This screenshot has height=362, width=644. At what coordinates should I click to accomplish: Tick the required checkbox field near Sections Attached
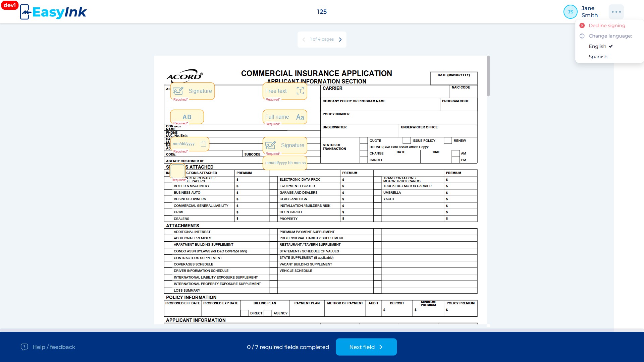178,171
